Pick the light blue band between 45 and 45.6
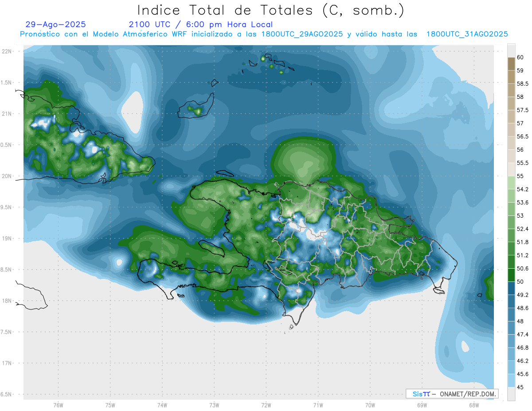Screen dimensions: 532x411 pyautogui.click(x=511, y=380)
